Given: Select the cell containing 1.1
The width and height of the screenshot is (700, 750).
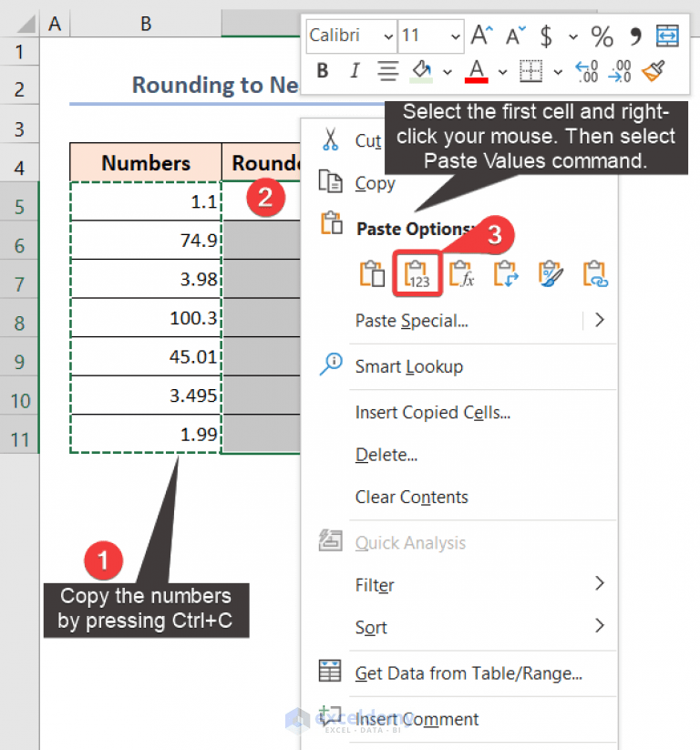Looking at the screenshot, I should 146,201.
